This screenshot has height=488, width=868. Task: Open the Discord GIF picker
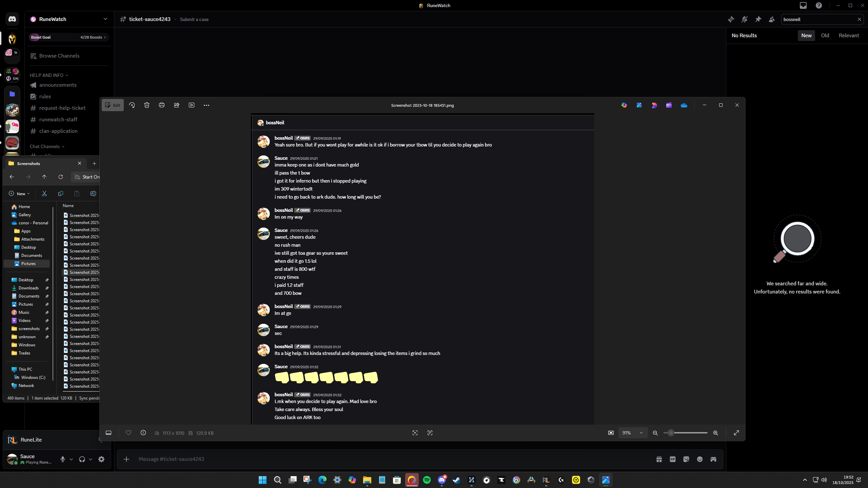click(673, 459)
